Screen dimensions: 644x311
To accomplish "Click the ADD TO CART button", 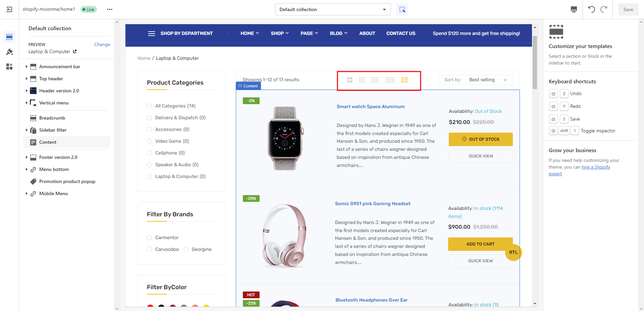I will pyautogui.click(x=480, y=244).
